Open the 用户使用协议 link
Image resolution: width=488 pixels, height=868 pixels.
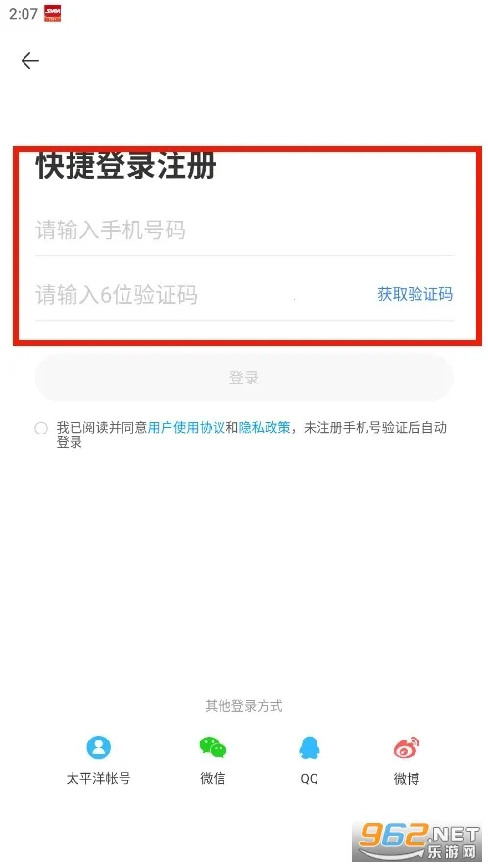coord(186,428)
